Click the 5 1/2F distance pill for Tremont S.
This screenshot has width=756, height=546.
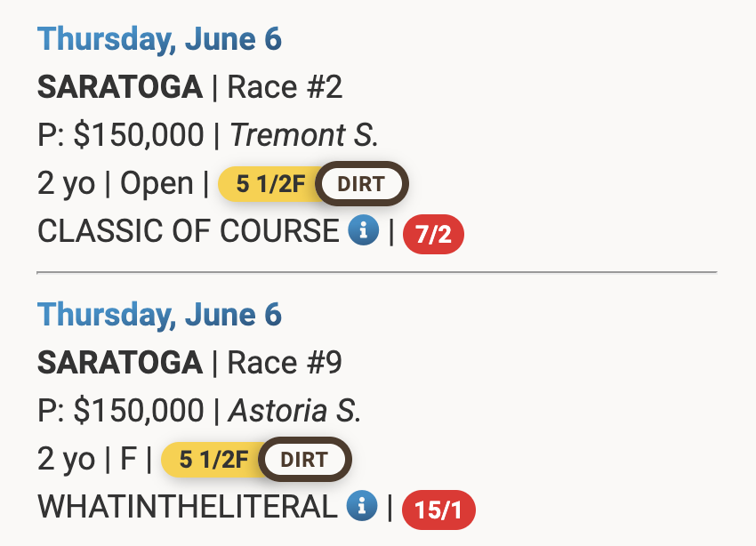click(x=270, y=183)
